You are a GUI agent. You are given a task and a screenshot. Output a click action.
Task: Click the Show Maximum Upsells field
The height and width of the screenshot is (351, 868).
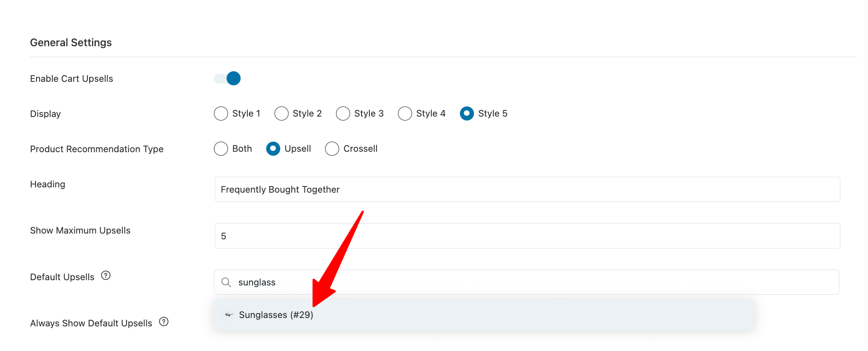click(527, 236)
